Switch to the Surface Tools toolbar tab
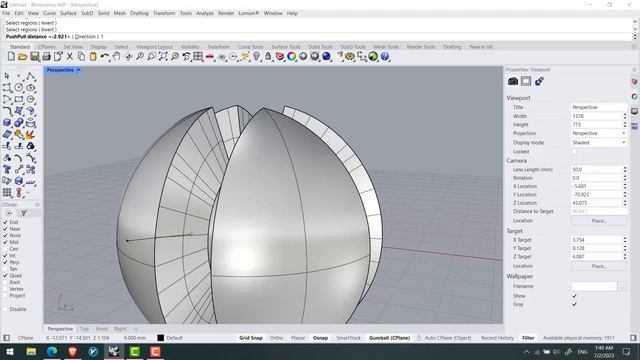Viewport: 640px width, 360px height. tap(286, 47)
